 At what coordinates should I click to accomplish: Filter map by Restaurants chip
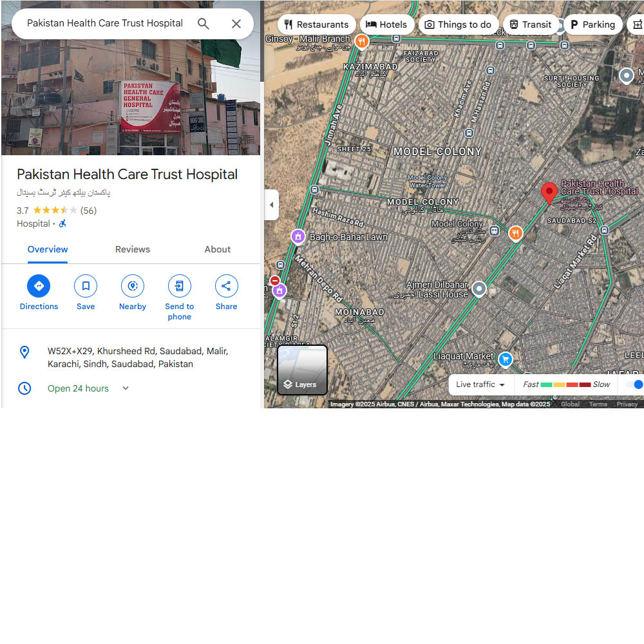tap(316, 24)
